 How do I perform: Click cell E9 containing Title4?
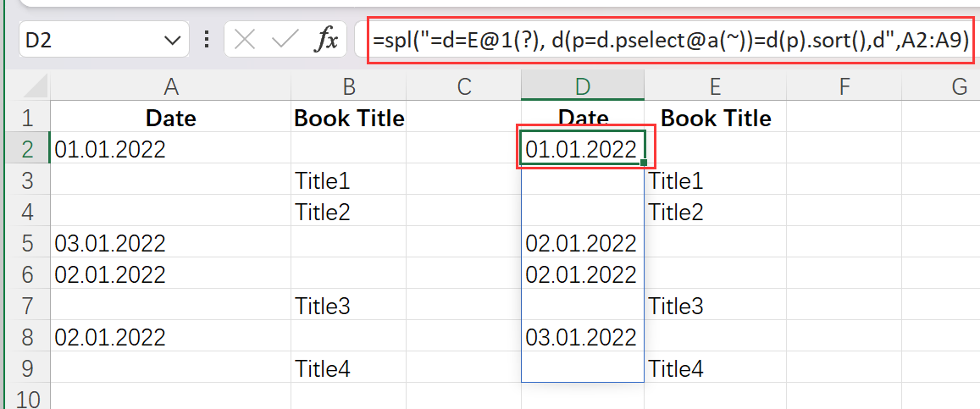click(715, 369)
